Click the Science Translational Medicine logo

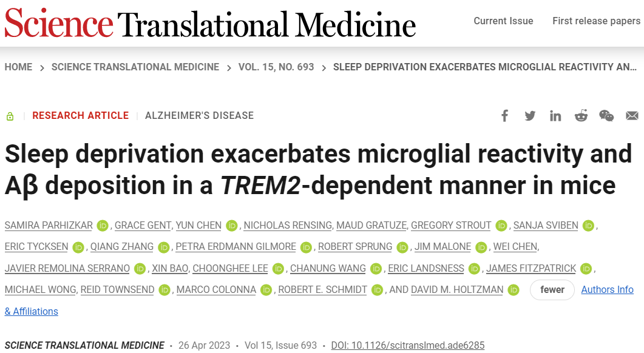(x=210, y=24)
